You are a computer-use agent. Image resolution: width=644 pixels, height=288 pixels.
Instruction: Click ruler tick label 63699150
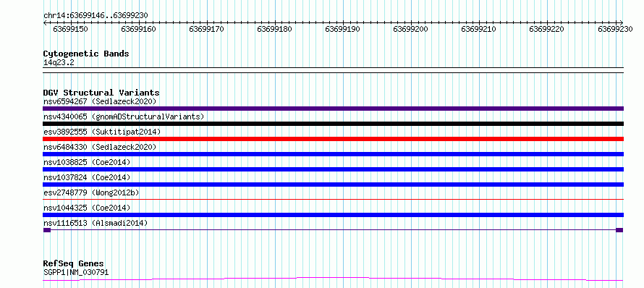pos(71,29)
